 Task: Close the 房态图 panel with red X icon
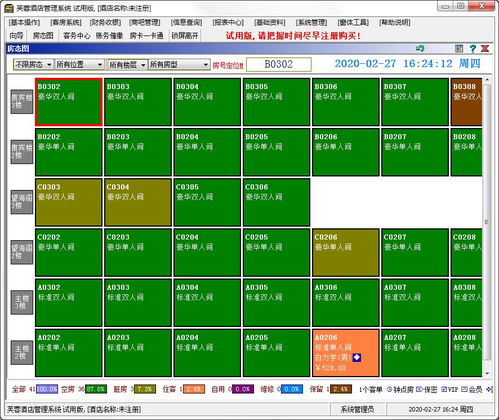[x=485, y=49]
